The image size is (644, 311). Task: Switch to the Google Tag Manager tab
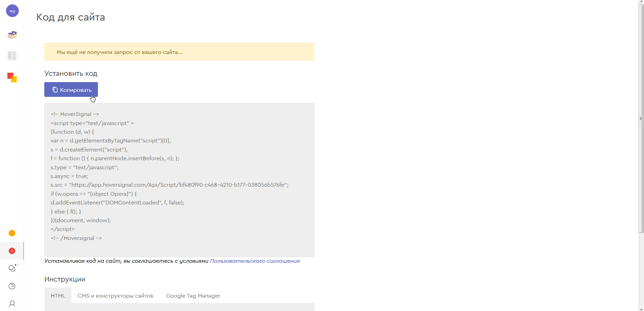pos(193,296)
